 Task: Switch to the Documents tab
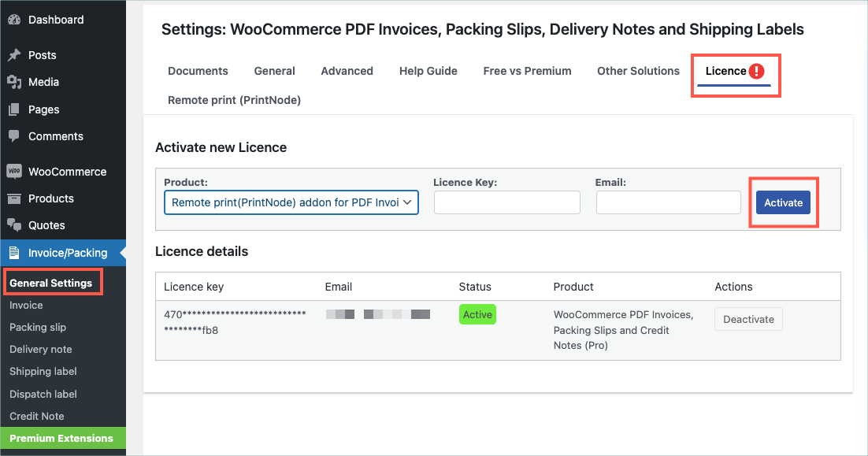(x=198, y=71)
